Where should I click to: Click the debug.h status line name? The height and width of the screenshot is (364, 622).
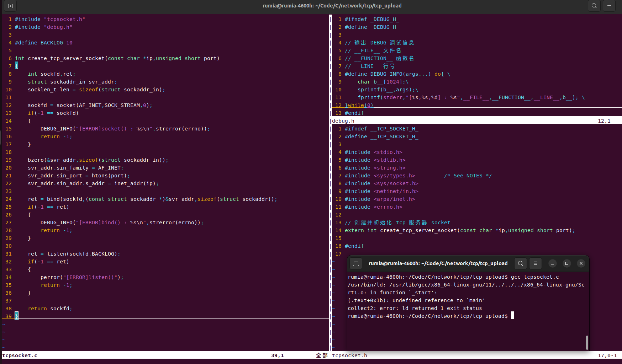(x=343, y=121)
